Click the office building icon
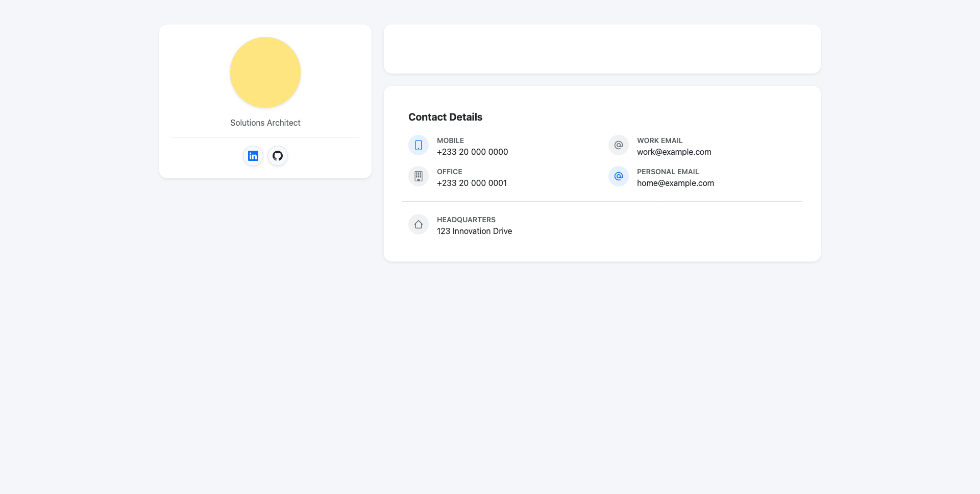 [419, 176]
